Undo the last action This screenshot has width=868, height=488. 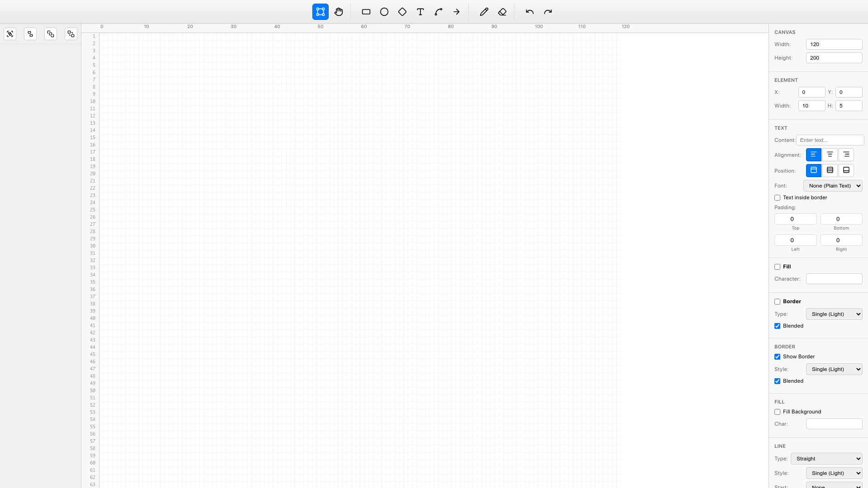pyautogui.click(x=530, y=12)
